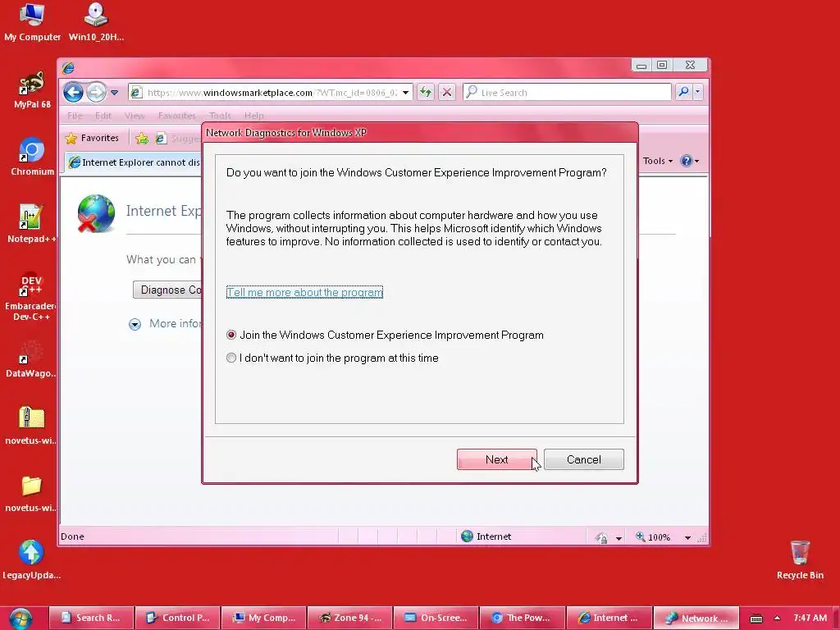Click the Favorites label button

99,138
